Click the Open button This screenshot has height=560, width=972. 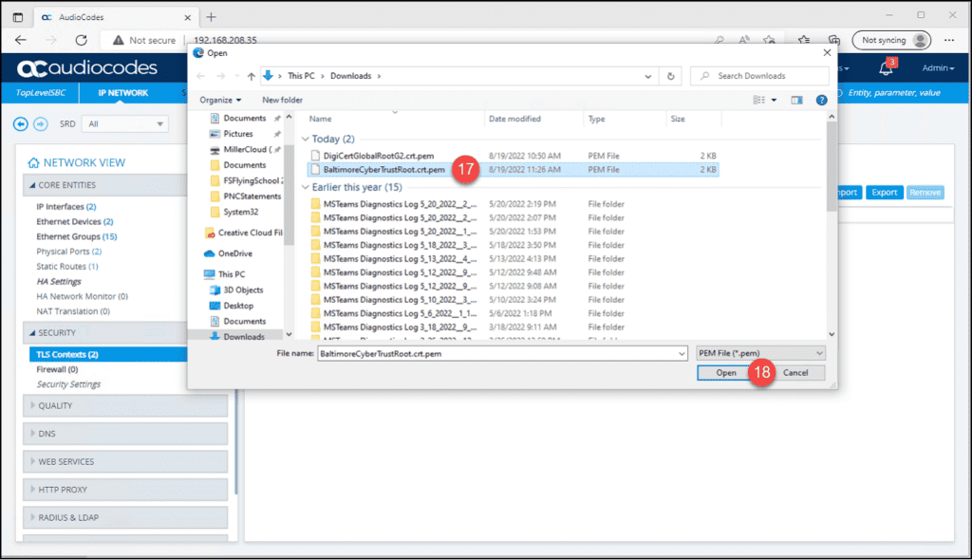pos(726,373)
